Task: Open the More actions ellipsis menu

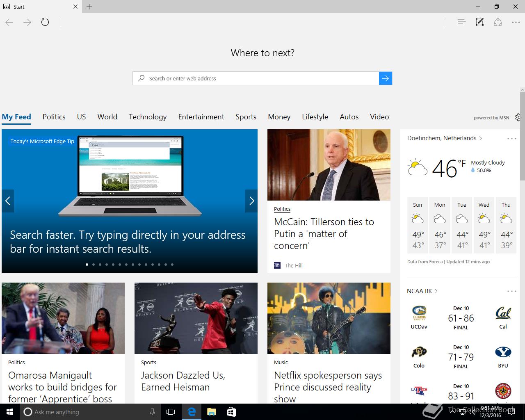Action: coord(516,22)
